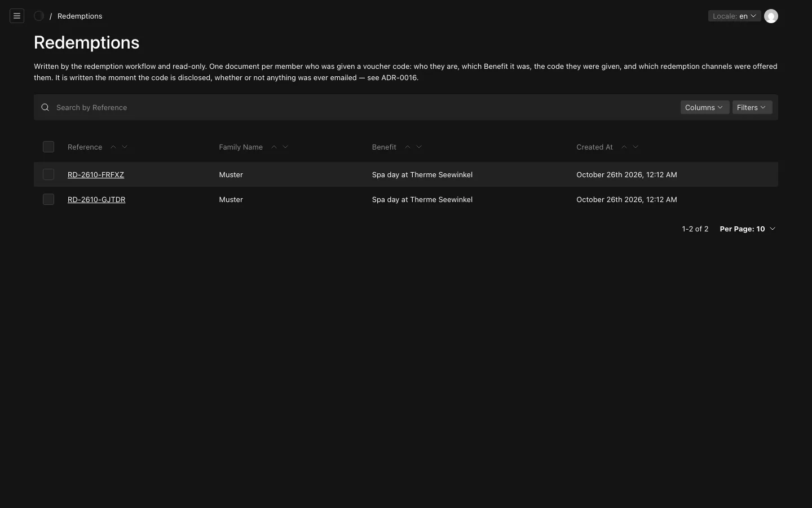The image size is (812, 508).
Task: Focus the Search by Reference field
Action: click(365, 107)
